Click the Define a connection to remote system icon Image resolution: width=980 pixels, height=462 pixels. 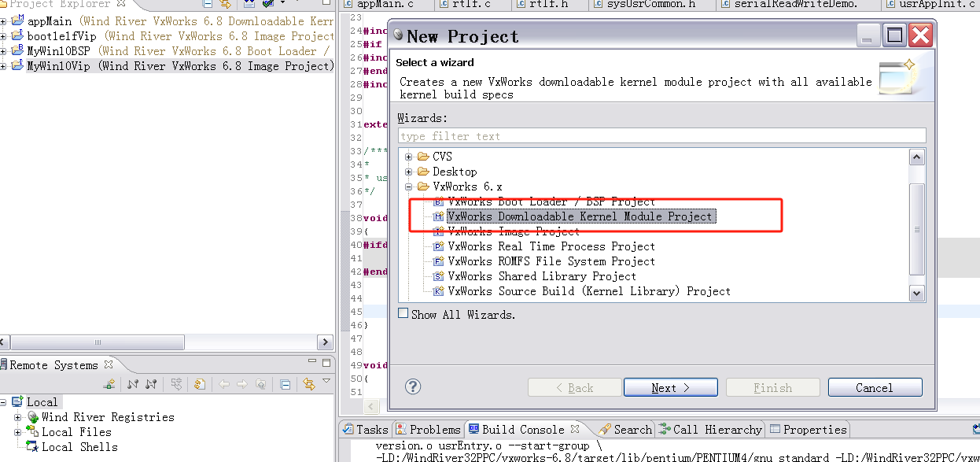point(109,384)
